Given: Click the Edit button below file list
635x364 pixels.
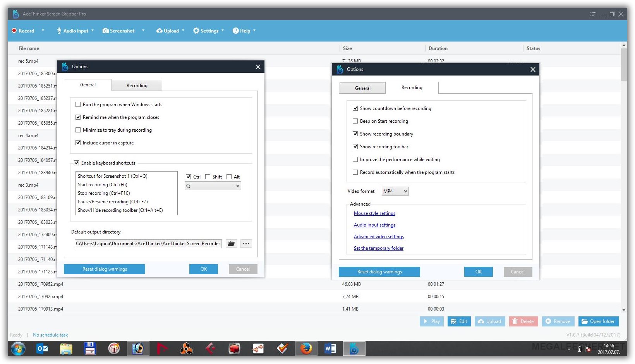Looking at the screenshot, I should click(459, 321).
